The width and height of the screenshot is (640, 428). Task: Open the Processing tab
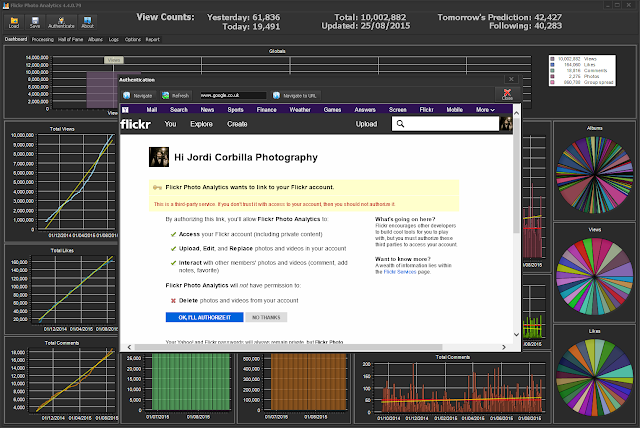[x=42, y=40]
